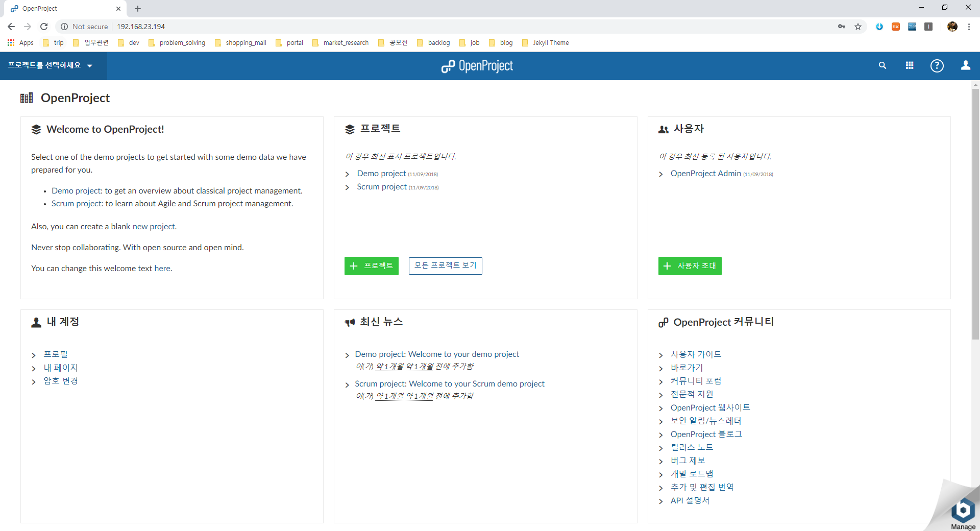
Task: Open Demo project in 프로젝트 list
Action: pyautogui.click(x=382, y=174)
